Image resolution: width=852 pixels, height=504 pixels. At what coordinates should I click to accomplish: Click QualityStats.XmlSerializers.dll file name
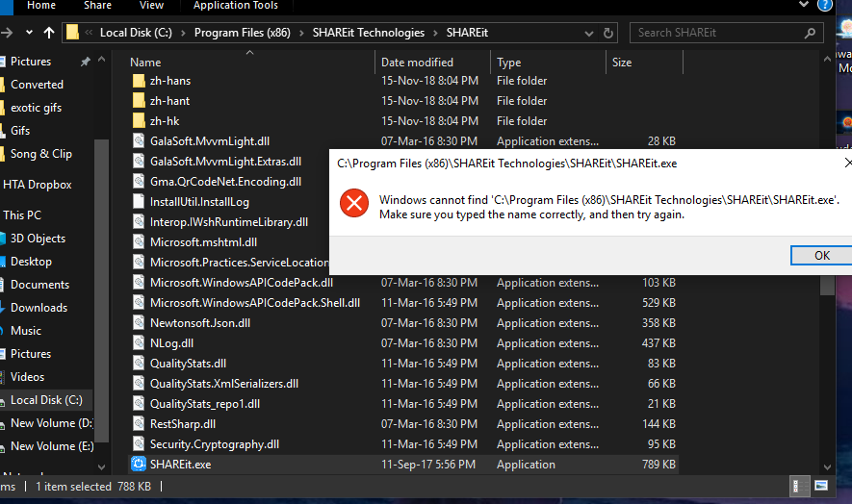coord(224,384)
